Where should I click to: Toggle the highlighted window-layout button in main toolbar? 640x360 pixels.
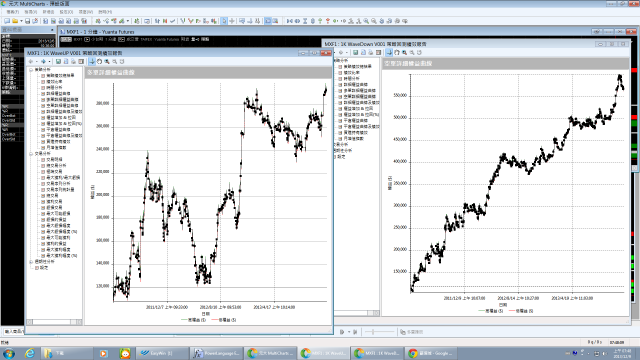(268, 21)
